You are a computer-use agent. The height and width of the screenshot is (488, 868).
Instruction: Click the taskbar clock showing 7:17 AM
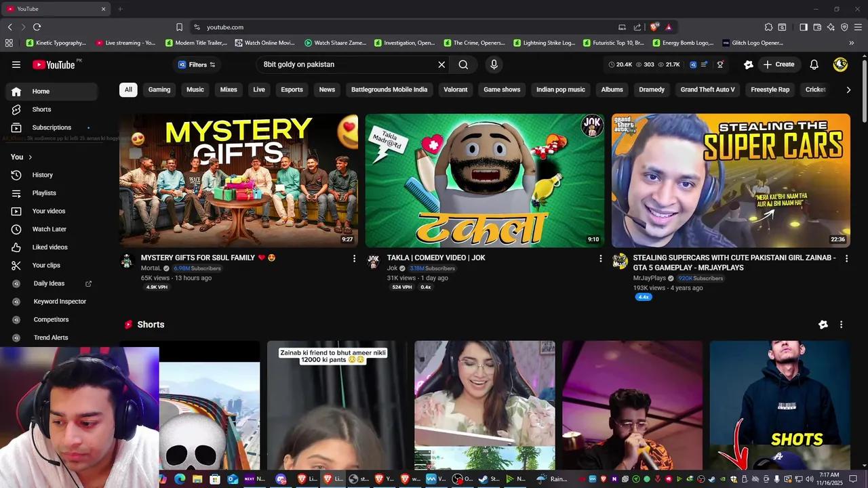point(829,479)
